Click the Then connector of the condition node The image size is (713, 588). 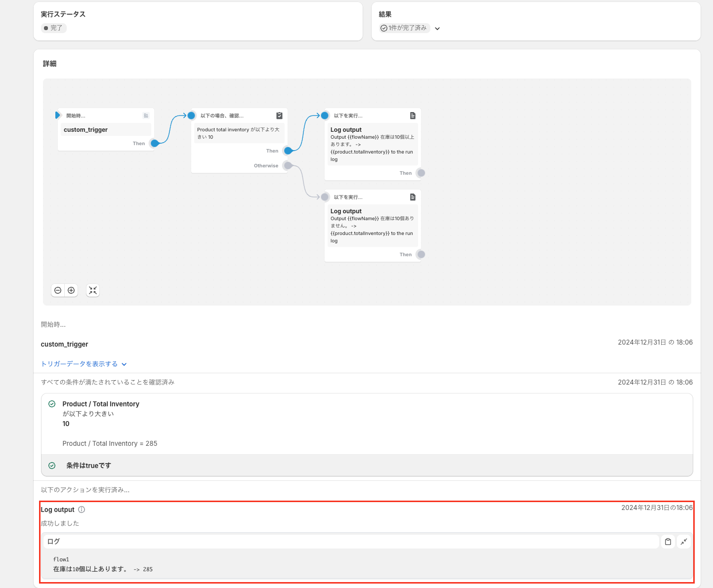[x=288, y=151]
